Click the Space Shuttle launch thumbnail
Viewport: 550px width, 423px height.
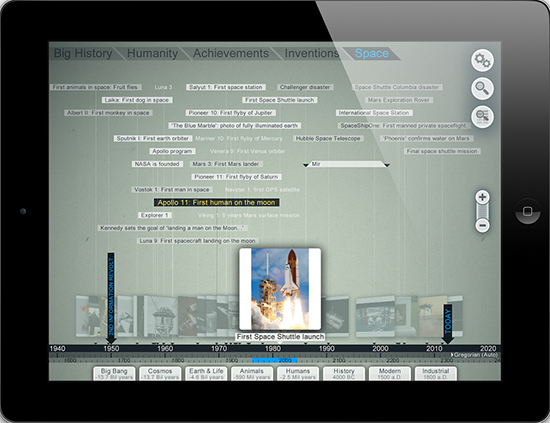(x=280, y=289)
